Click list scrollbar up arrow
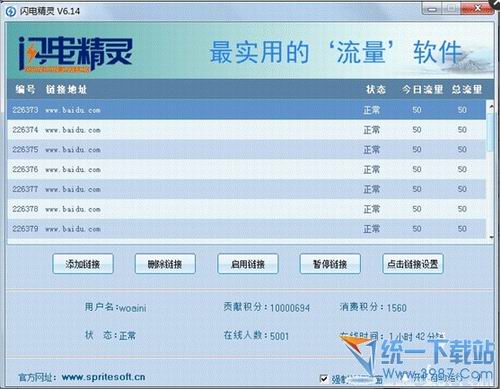The height and width of the screenshot is (389, 500). pos(491,106)
